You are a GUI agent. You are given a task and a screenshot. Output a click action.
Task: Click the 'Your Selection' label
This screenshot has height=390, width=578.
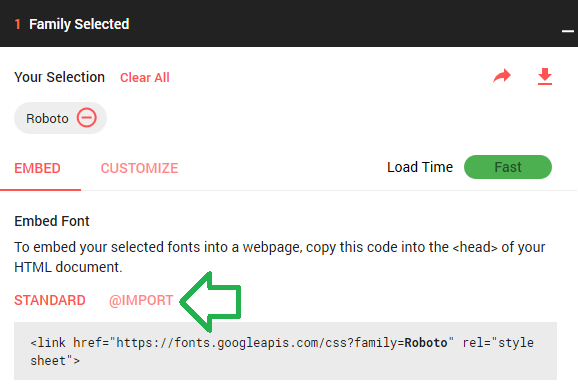tap(59, 77)
